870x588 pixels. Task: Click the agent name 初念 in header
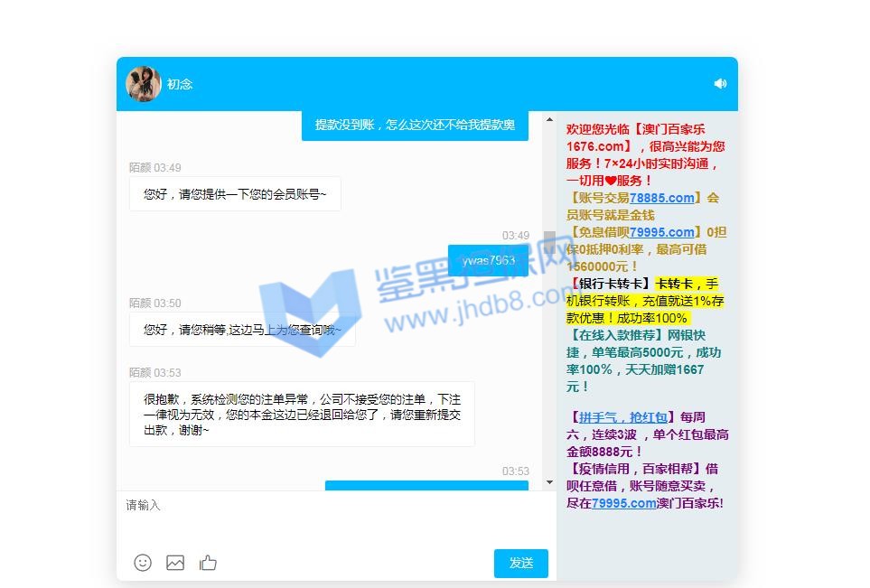pyautogui.click(x=180, y=84)
